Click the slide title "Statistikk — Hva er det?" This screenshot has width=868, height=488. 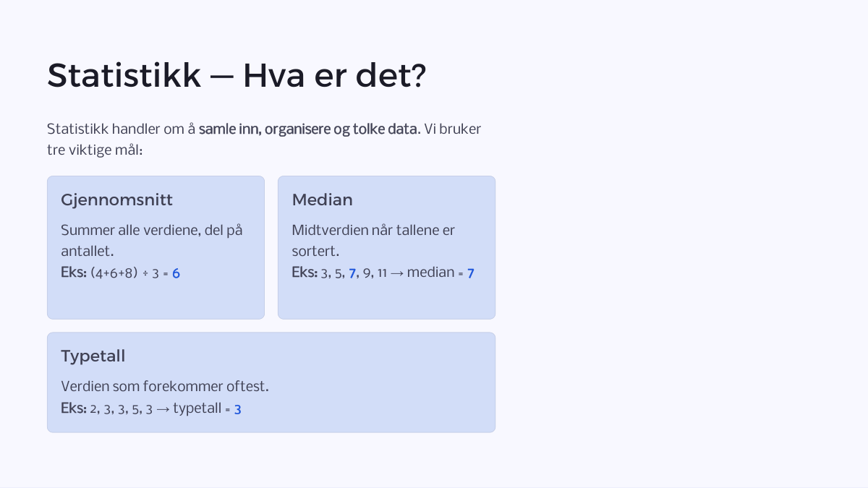click(237, 76)
